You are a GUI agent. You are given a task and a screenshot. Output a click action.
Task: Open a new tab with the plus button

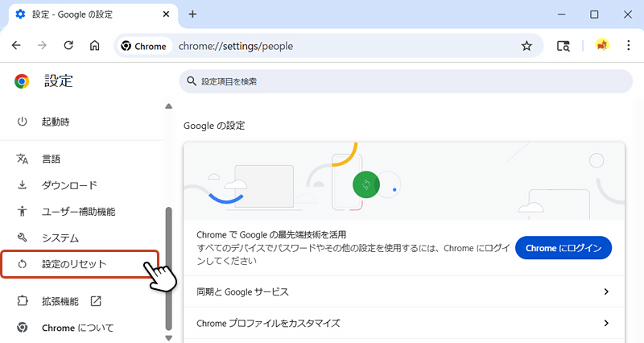(192, 14)
